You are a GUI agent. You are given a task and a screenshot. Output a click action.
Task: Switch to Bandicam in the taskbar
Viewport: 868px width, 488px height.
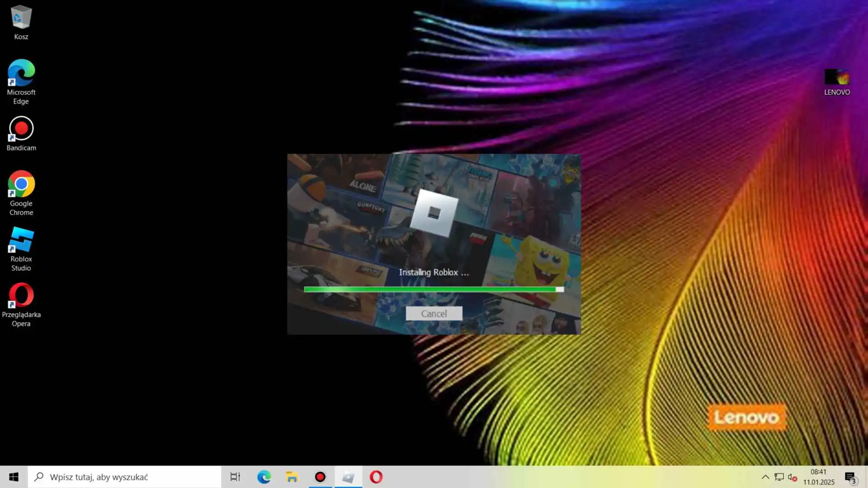(320, 477)
